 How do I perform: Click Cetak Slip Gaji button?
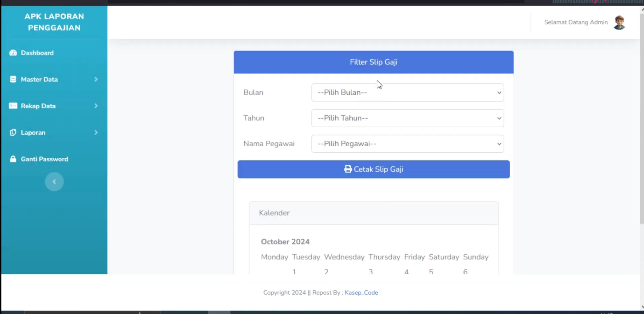click(x=374, y=169)
